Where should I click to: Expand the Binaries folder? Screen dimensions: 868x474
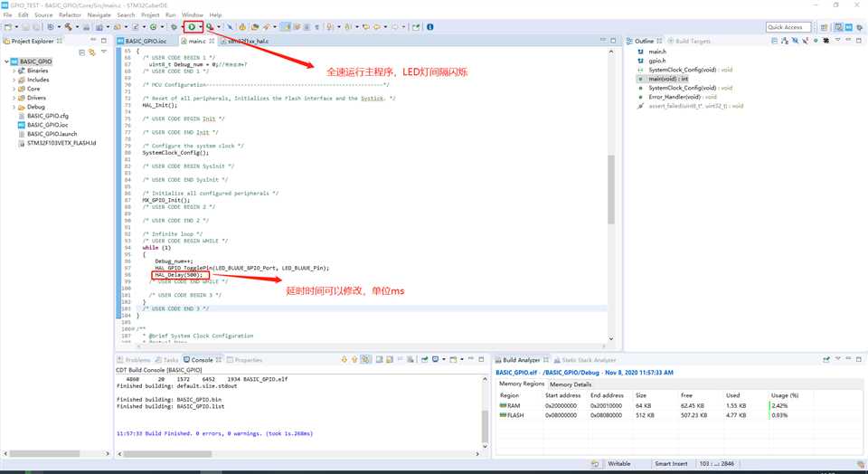coord(14,71)
